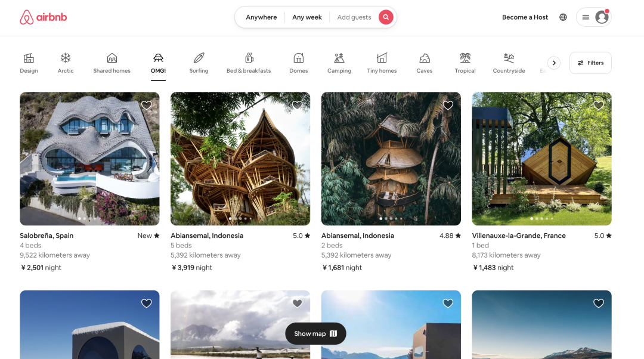Toggle heart on second-row cloudy mountain listing
Image resolution: width=644 pixels, height=359 pixels.
coord(298,303)
